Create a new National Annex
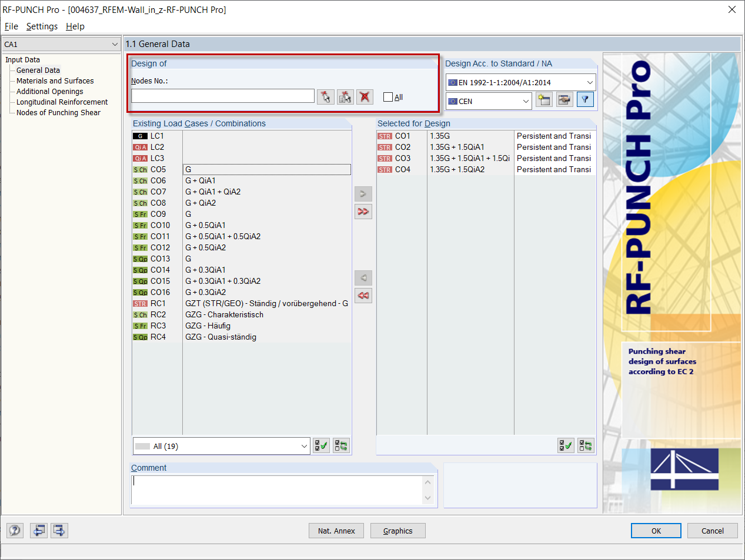Image resolution: width=745 pixels, height=560 pixels. coord(544,99)
